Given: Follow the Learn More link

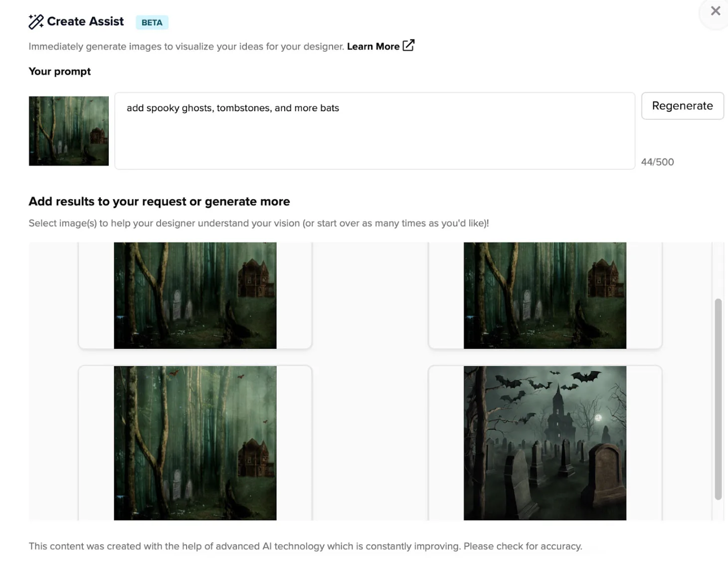Looking at the screenshot, I should coord(373,46).
